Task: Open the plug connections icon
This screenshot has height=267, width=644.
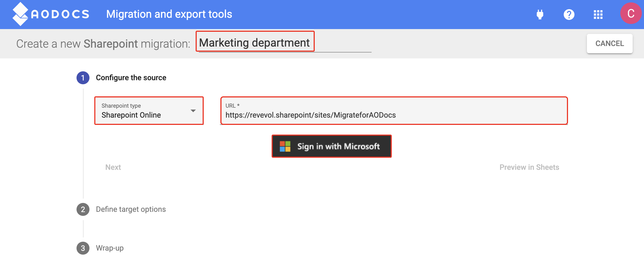Action: click(540, 14)
